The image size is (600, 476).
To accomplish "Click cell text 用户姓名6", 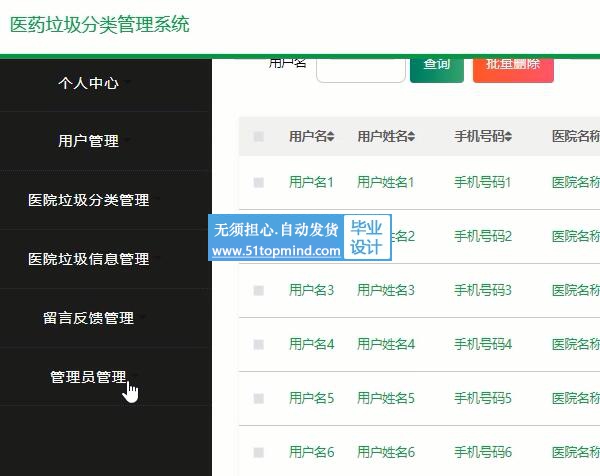I will click(386, 452).
